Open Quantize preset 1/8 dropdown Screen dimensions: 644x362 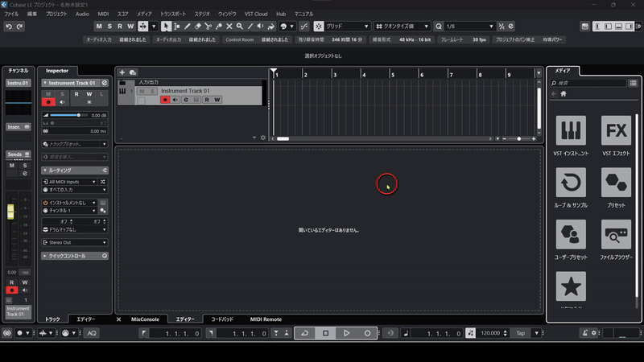(x=469, y=27)
